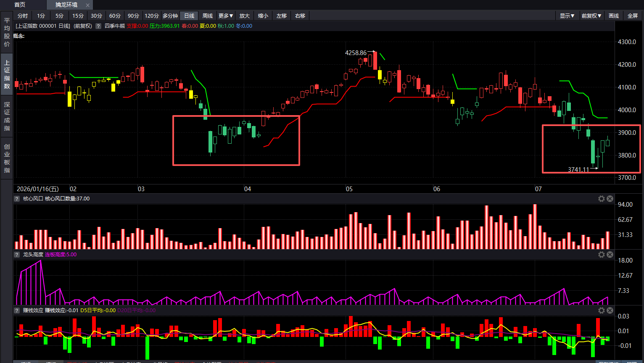644x363 pixels.
Task: Open help for 龙头高度 indicator
Action: pyautogui.click(x=17, y=255)
